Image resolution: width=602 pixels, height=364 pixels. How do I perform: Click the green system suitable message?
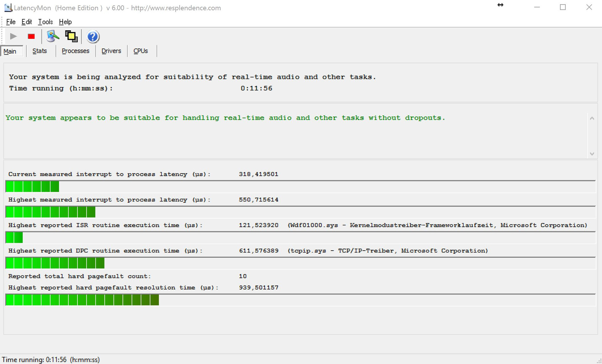click(225, 118)
